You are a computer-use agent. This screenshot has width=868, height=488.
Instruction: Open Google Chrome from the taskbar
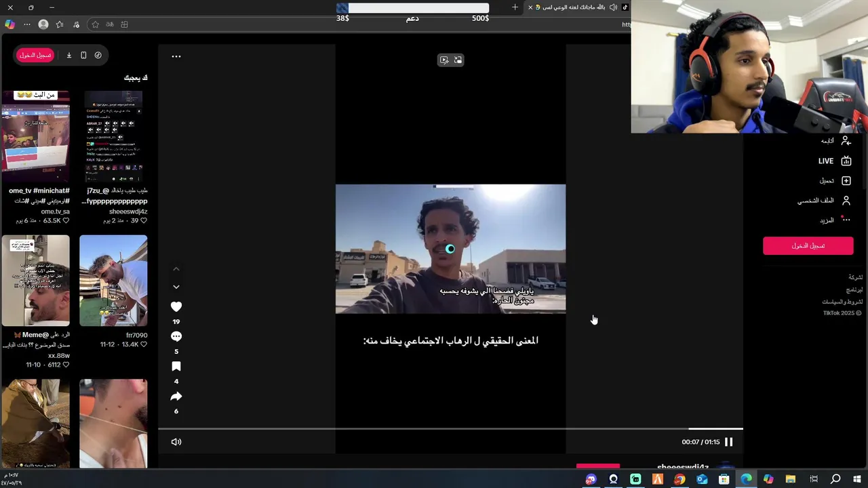(679, 479)
